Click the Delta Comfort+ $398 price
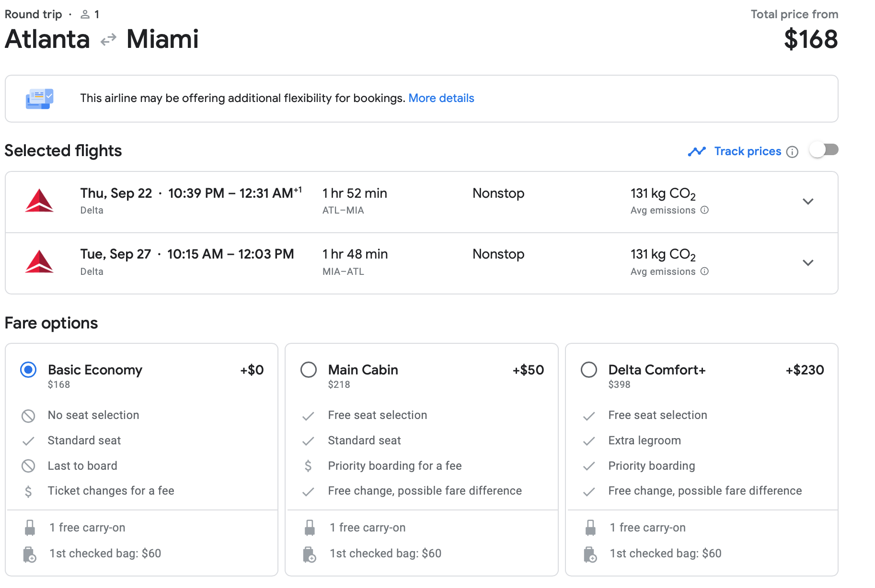This screenshot has width=875, height=588. (x=619, y=384)
